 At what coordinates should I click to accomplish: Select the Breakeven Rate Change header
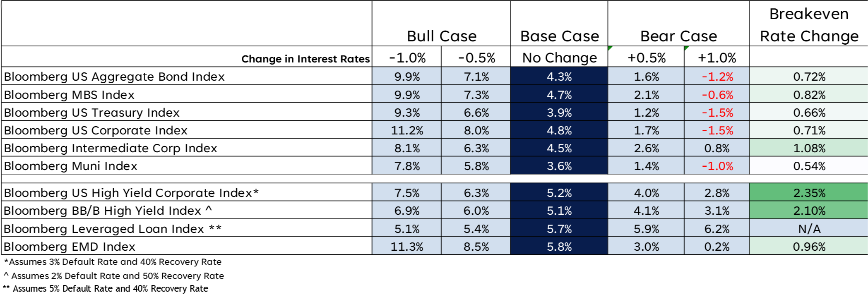(809, 25)
